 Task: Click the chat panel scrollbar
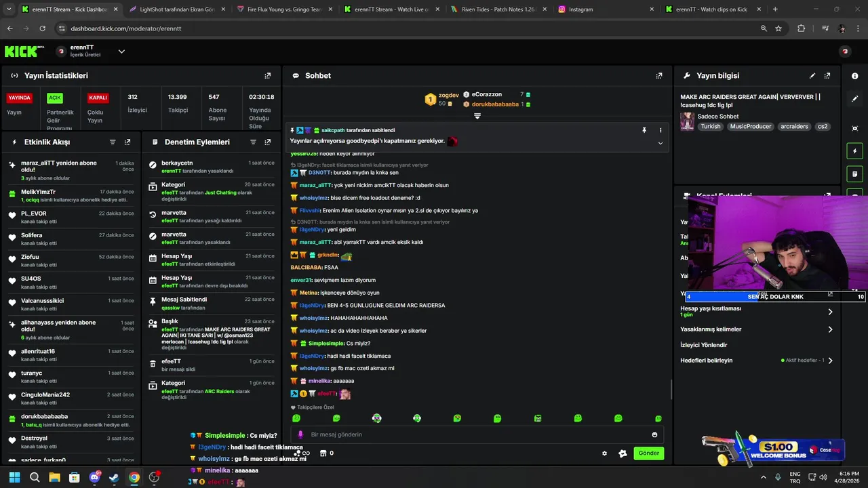[x=671, y=390]
